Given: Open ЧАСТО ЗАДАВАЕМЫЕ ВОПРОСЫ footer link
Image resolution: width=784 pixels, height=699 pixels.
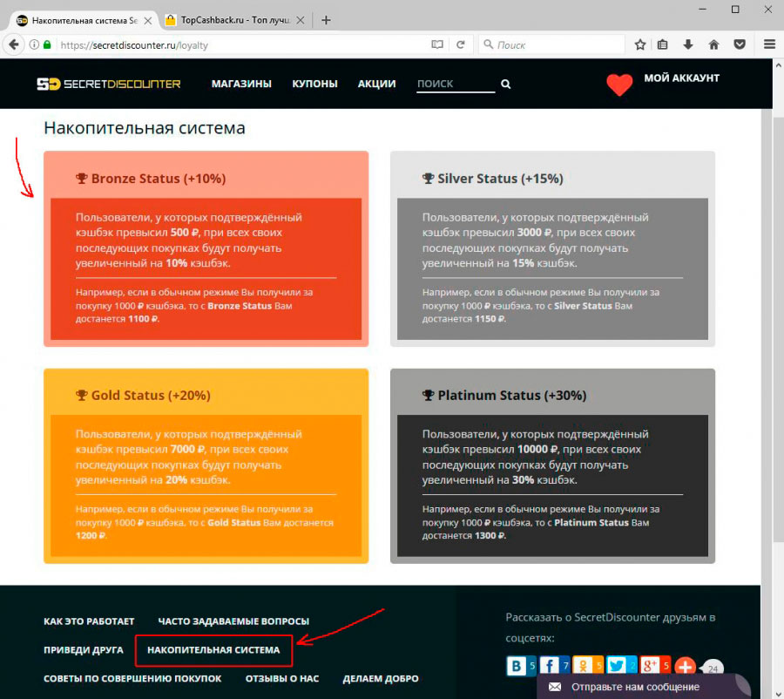Looking at the screenshot, I should click(x=233, y=621).
